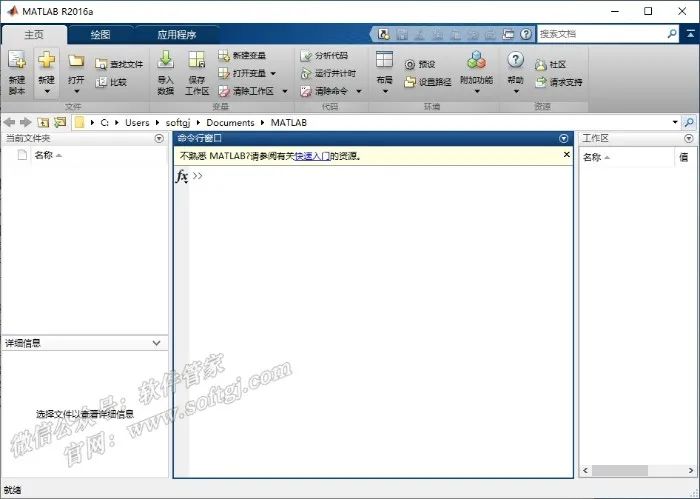Click Add-Ons (附加功能) icon
Viewport: 700px width, 499px height.
pos(476,60)
